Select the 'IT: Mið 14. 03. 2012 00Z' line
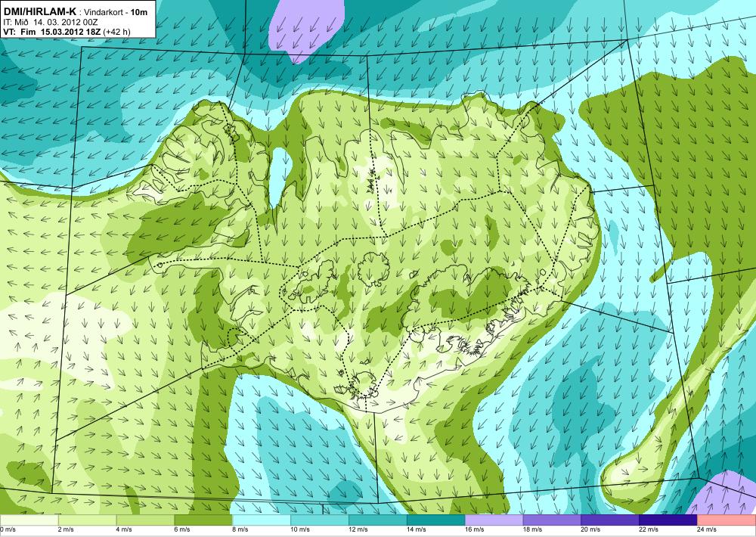756x537 pixels. [51, 22]
